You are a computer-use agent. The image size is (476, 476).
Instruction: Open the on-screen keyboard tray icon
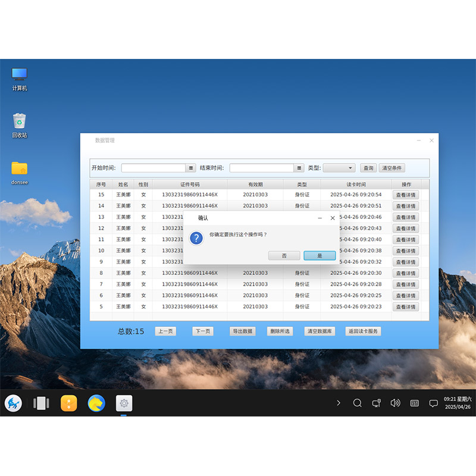414,403
